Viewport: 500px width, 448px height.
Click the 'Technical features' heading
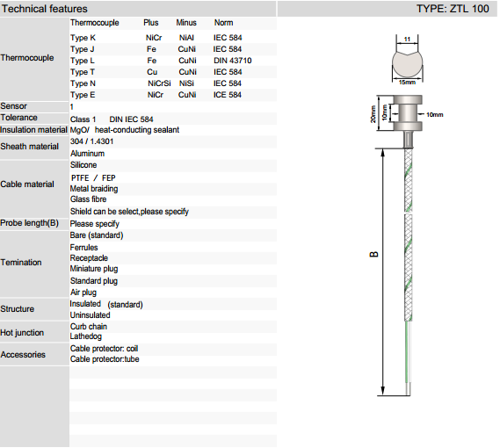click(x=44, y=9)
